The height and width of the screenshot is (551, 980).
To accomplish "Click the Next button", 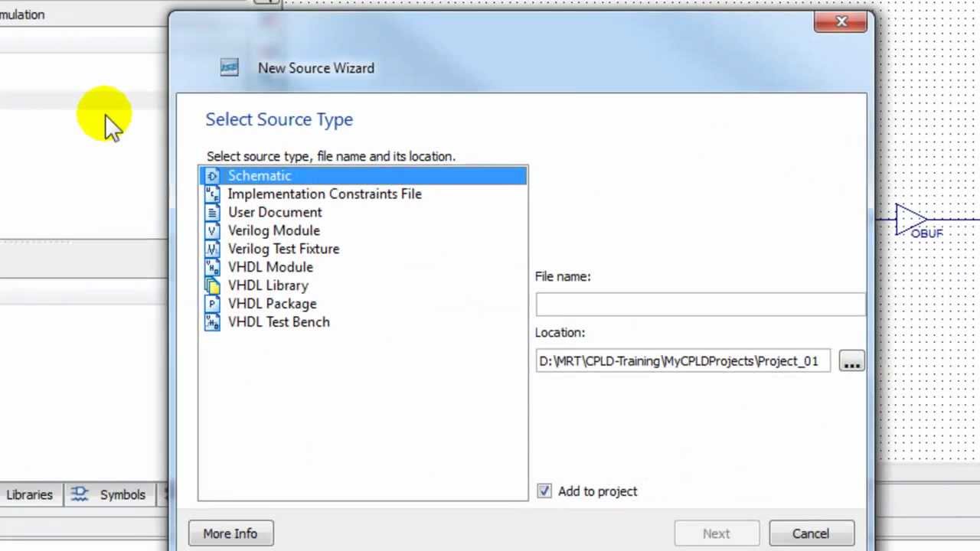I will pyautogui.click(x=717, y=533).
